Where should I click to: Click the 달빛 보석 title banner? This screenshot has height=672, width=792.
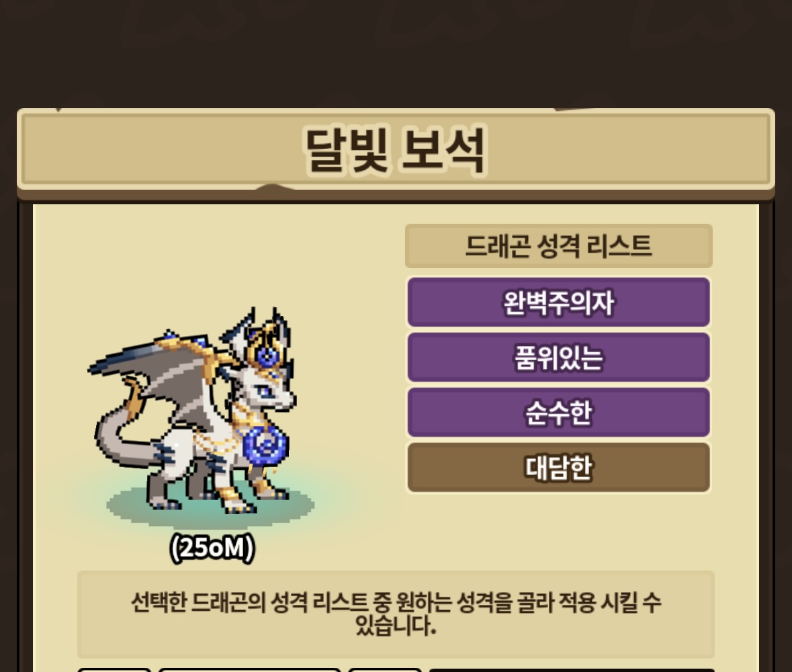396,150
